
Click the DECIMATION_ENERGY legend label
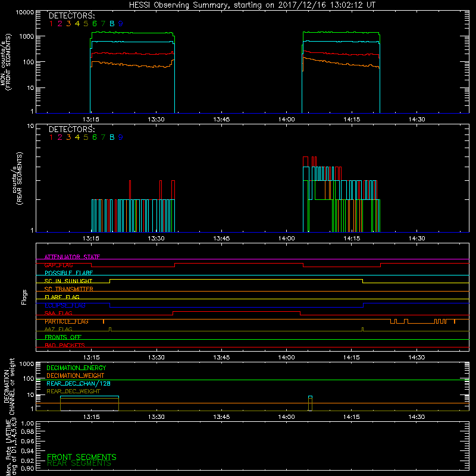click(x=76, y=368)
